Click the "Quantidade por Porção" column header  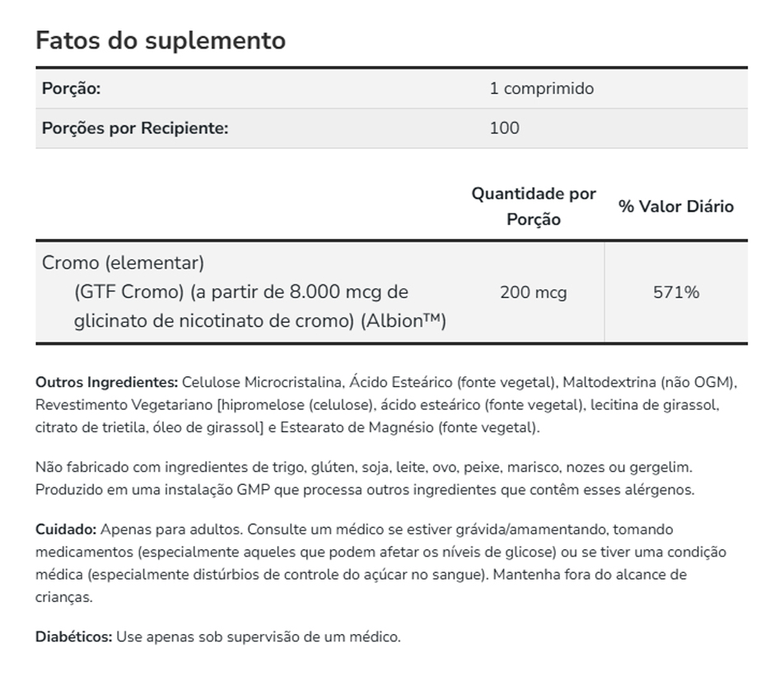(533, 207)
